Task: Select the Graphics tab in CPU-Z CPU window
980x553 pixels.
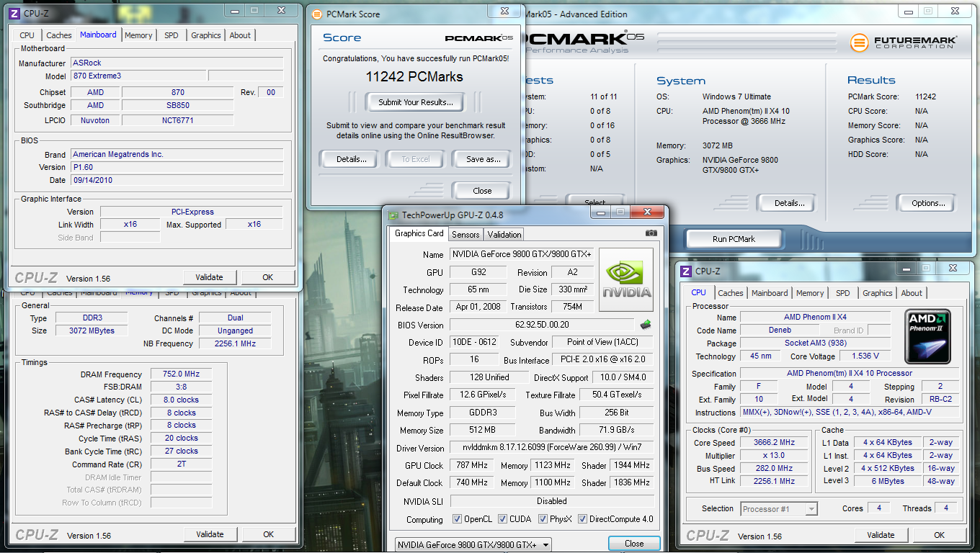Action: tap(878, 293)
